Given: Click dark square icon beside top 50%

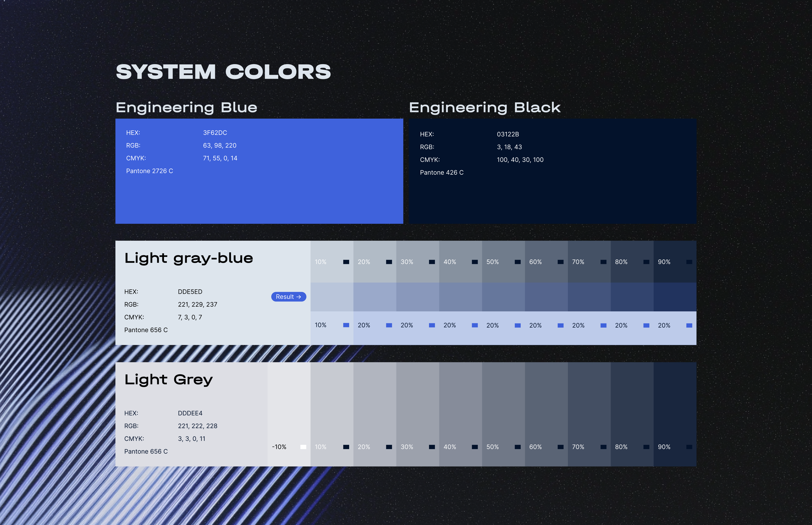Looking at the screenshot, I should [517, 262].
